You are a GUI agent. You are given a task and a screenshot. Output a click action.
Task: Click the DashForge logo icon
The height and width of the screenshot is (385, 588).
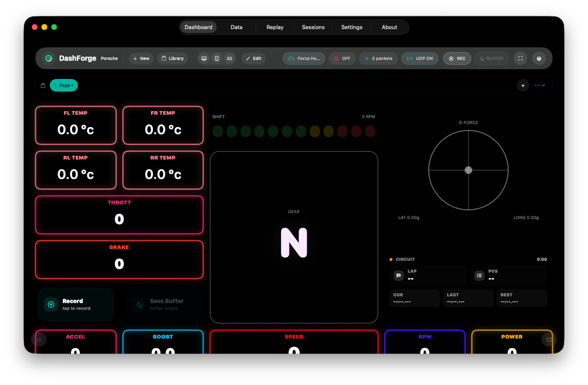pos(49,58)
